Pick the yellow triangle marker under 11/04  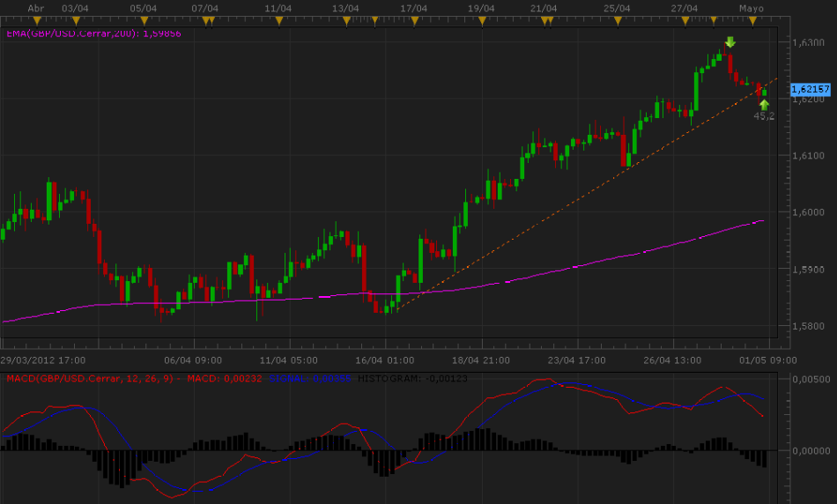click(x=279, y=19)
